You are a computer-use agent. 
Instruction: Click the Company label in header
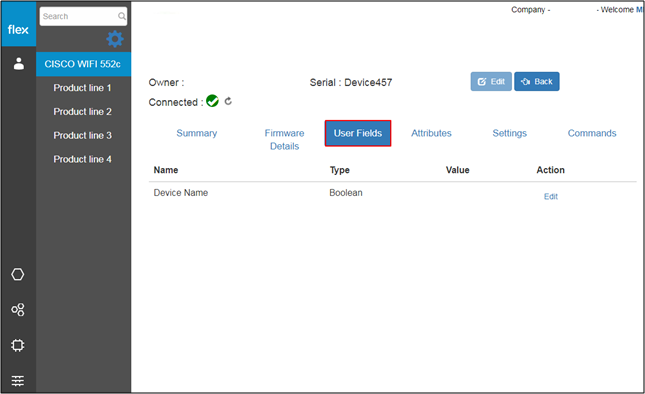point(531,9)
